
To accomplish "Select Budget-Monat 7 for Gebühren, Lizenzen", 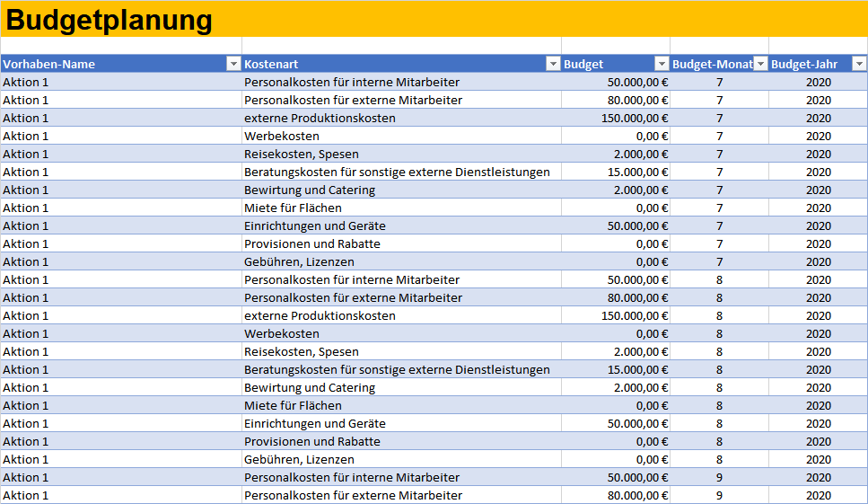I will (x=720, y=262).
